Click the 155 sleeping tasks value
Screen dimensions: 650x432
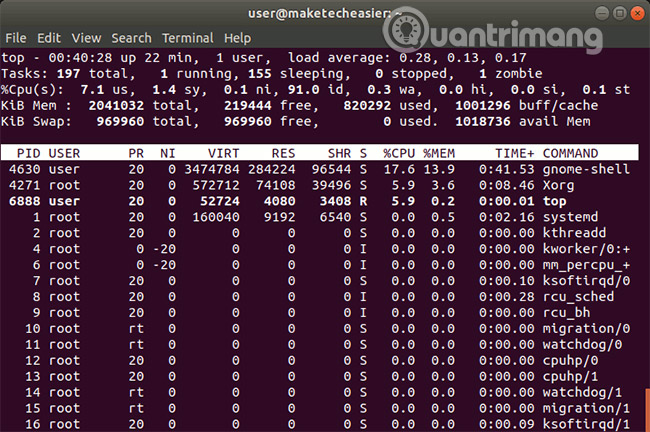tap(260, 74)
